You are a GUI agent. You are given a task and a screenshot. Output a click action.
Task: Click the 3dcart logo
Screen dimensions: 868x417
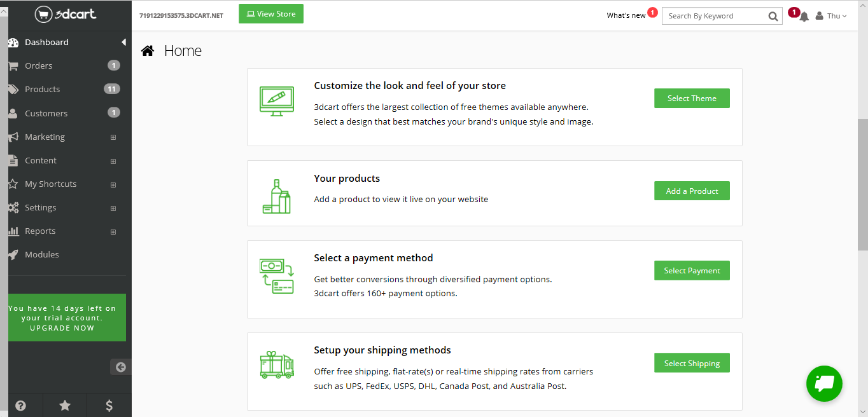(x=66, y=14)
